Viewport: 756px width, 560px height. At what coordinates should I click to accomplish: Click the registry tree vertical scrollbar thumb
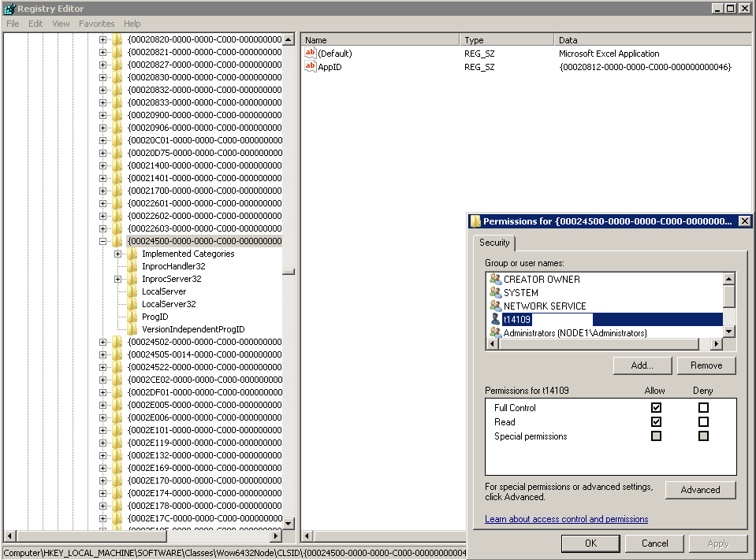point(289,272)
